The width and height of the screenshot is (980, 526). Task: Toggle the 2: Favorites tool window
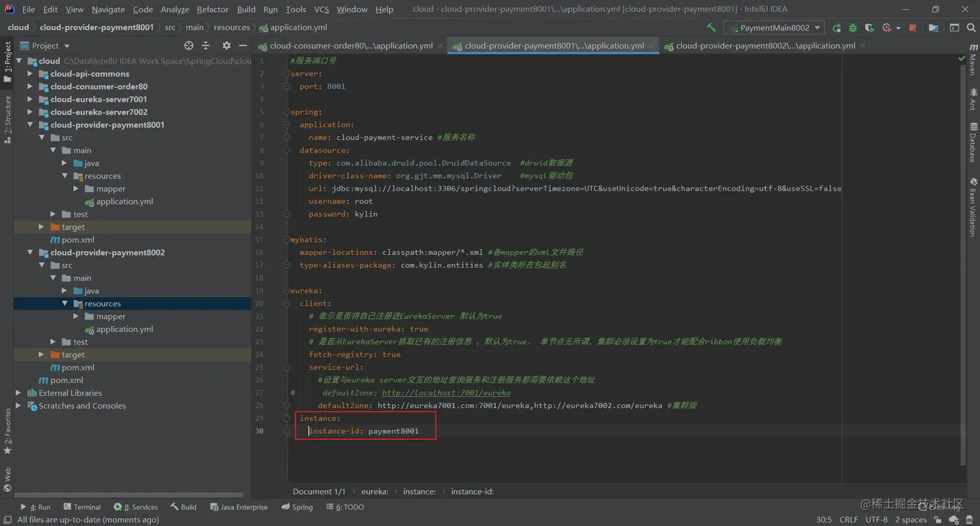(x=7, y=431)
